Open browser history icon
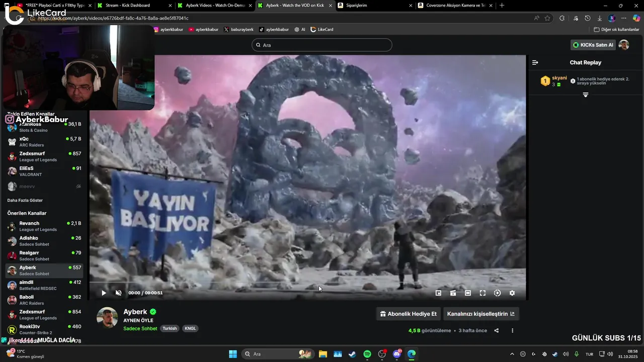644x362 pixels. point(587,18)
